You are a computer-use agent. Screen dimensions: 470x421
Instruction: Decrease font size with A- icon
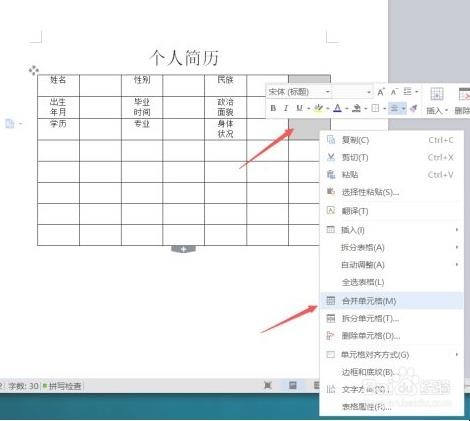coord(394,92)
